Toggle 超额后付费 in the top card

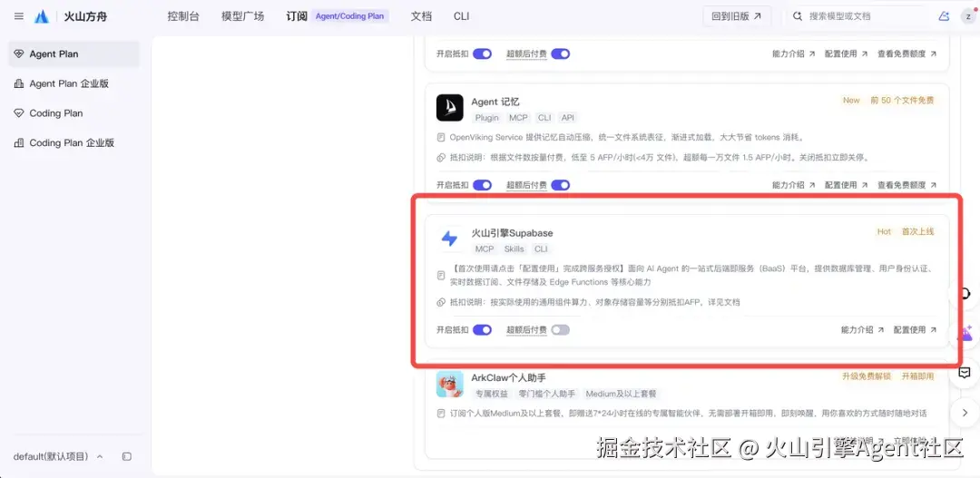(560, 54)
